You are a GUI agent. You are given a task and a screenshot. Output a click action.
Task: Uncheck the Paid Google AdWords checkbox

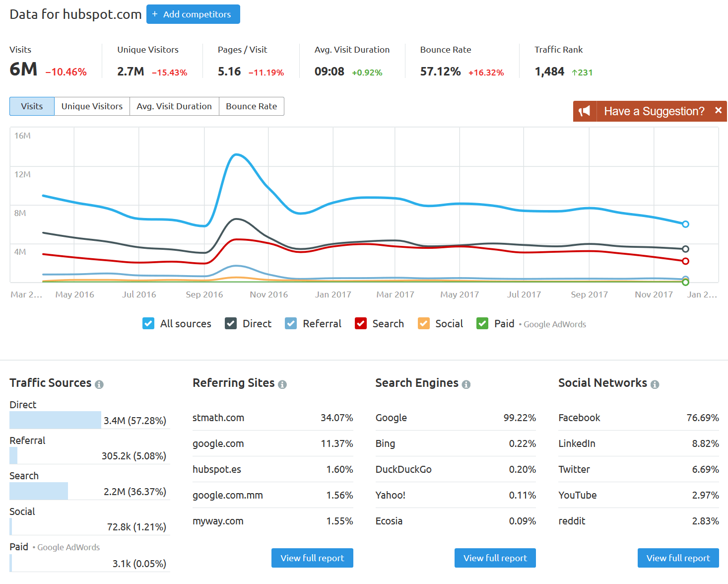(482, 324)
